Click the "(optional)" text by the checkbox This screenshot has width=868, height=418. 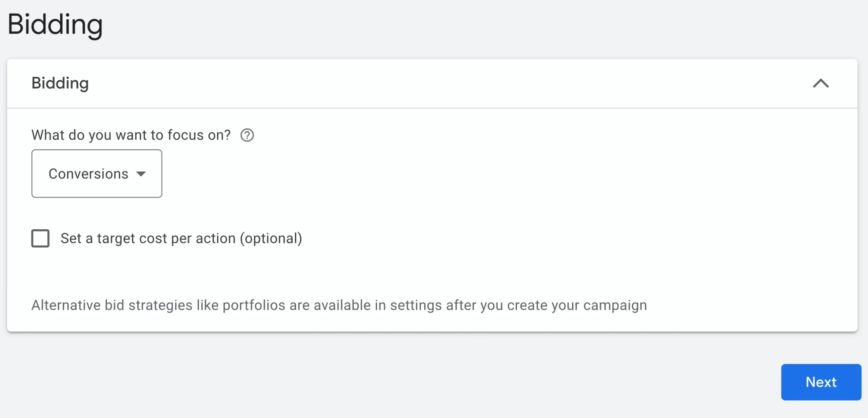[271, 238]
